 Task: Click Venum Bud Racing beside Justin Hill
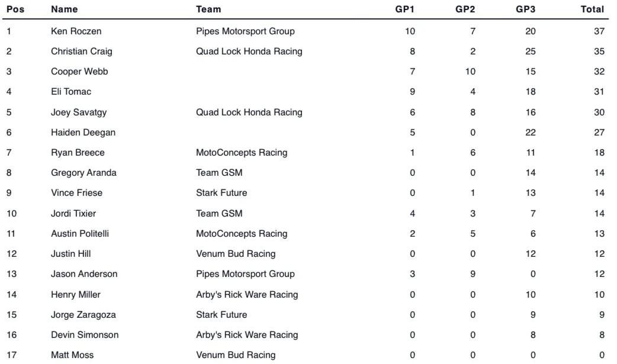pyautogui.click(x=236, y=254)
